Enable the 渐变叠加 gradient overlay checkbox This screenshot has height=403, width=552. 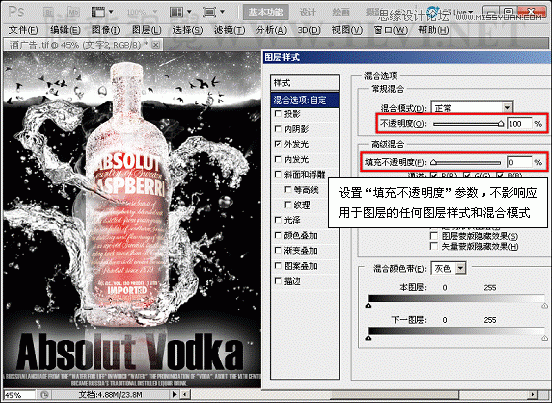(278, 251)
